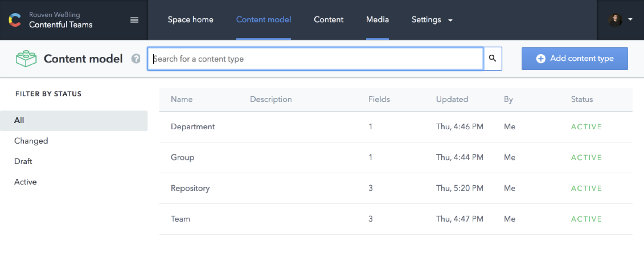Switch to the Content tab
644x253 pixels.
[x=328, y=19]
